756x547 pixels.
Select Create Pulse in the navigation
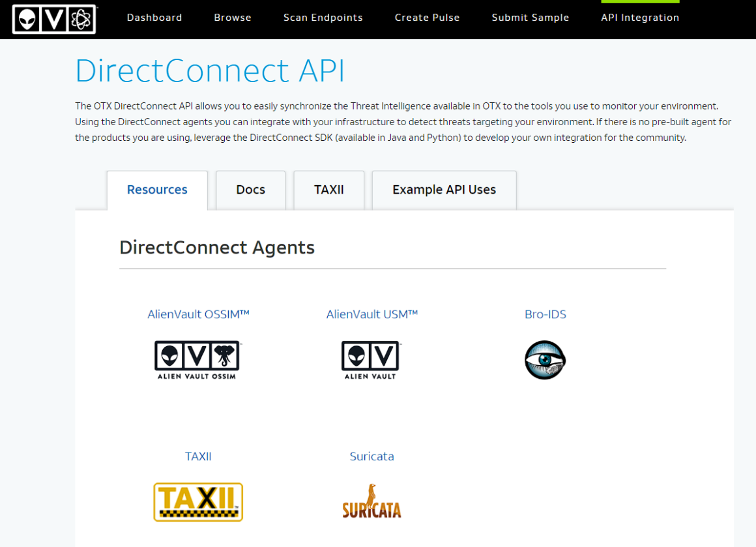[x=427, y=18]
